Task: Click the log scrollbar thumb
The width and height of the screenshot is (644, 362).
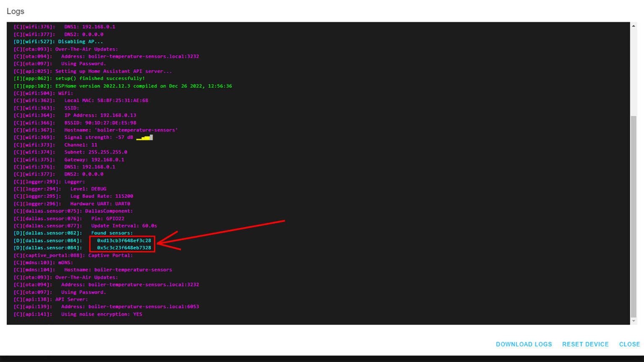Action: click(634, 216)
